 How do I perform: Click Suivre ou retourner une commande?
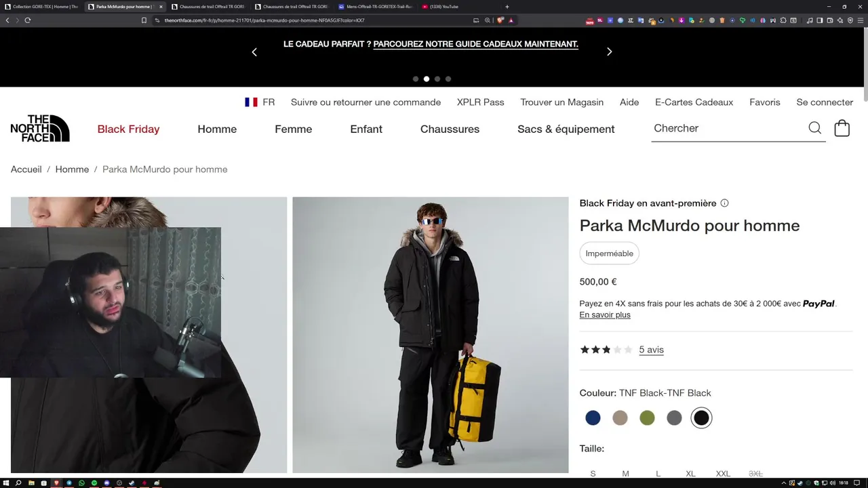[x=366, y=102]
